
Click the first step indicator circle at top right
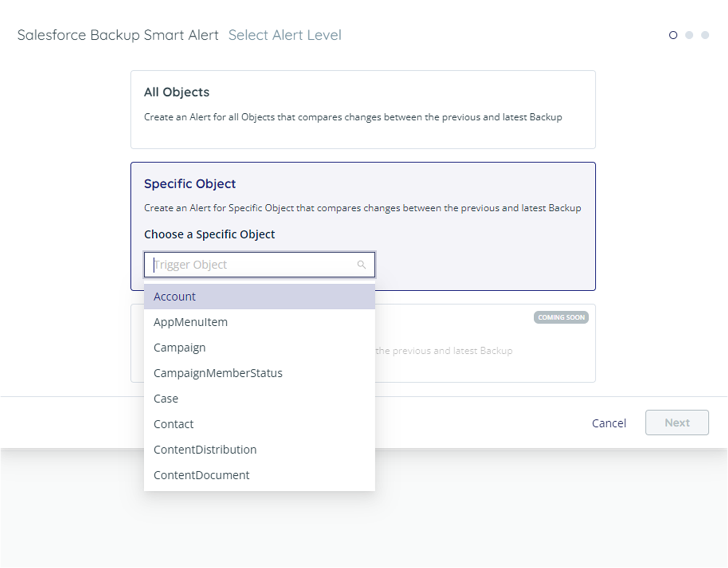tap(673, 35)
